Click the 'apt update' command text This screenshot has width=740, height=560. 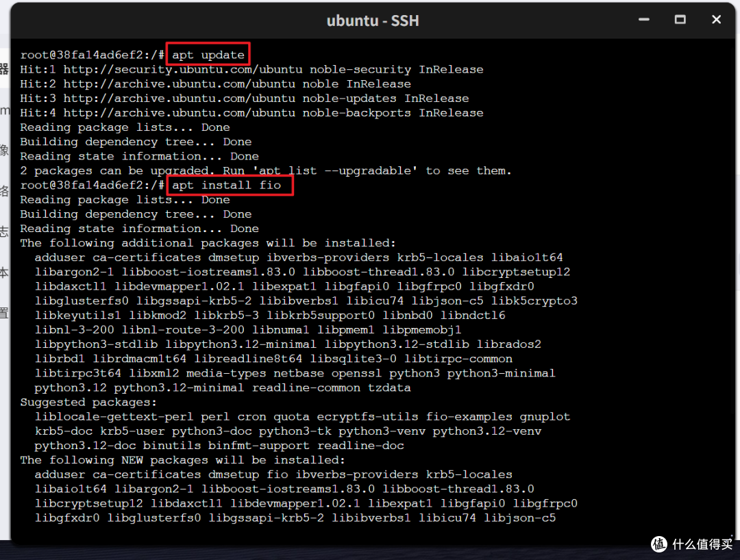[x=208, y=55]
